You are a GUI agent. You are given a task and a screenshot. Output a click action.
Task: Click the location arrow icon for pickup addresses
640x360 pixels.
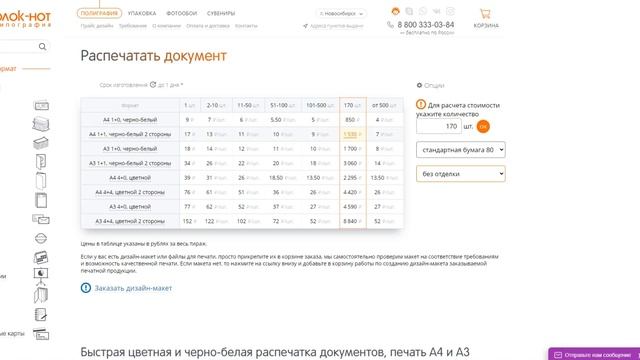(305, 26)
